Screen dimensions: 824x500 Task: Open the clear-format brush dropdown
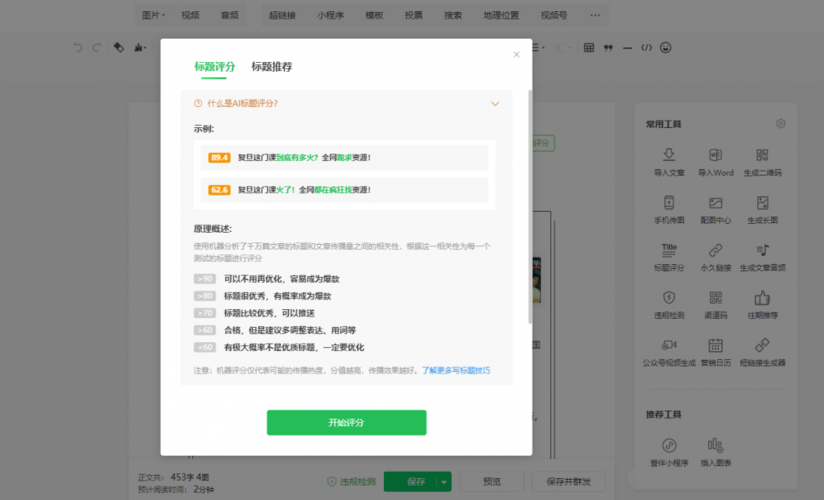(140, 48)
